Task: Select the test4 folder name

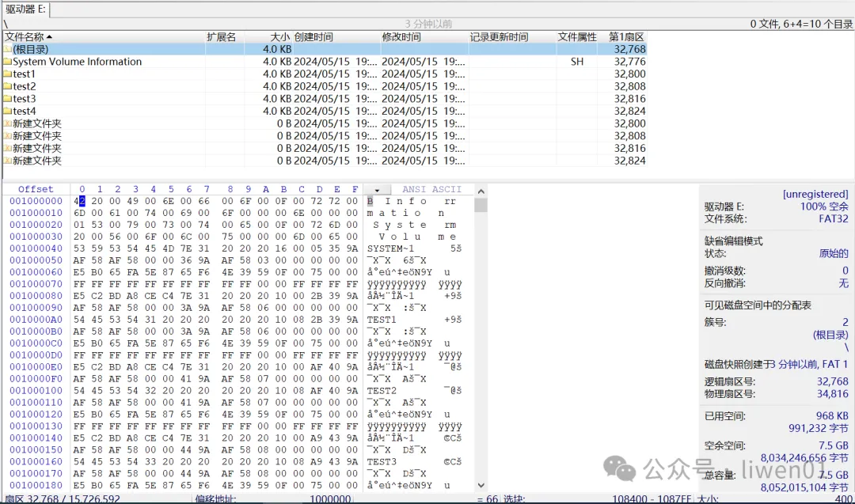Action: (x=24, y=111)
